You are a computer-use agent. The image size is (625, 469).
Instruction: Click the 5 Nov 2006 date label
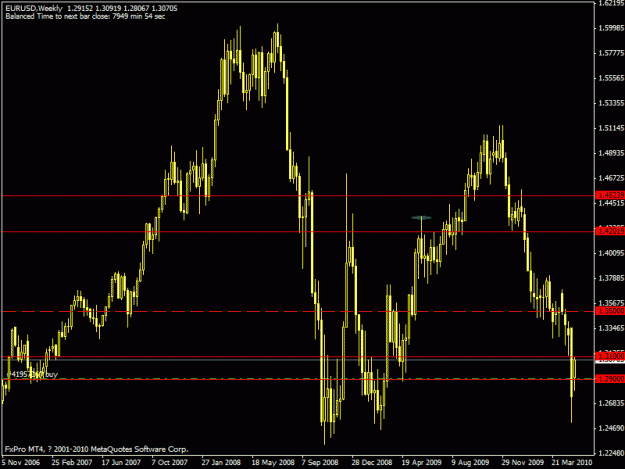tap(21, 462)
